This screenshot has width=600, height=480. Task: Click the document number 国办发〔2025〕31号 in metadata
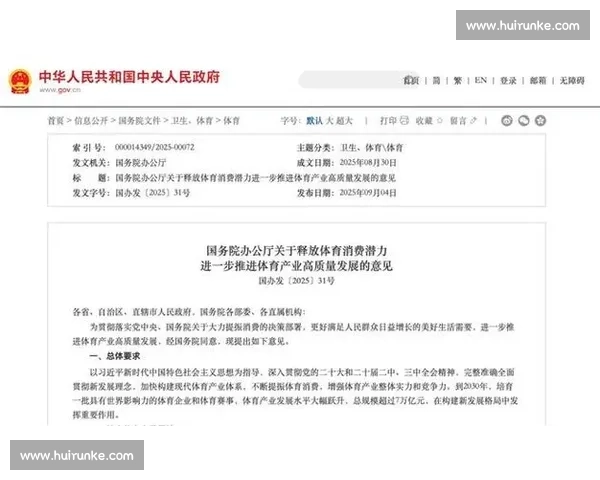(153, 193)
